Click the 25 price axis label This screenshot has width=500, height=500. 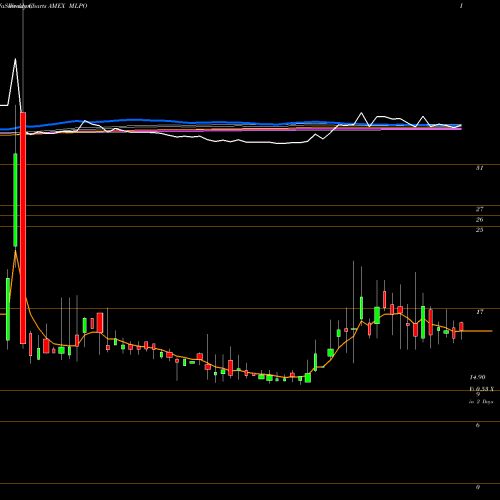click(x=479, y=230)
